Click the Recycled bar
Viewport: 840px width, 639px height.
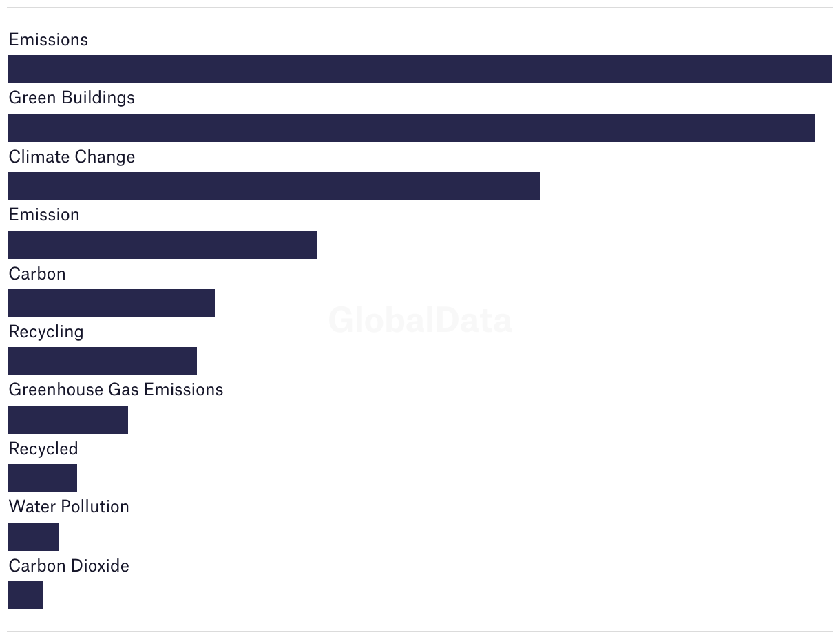(43, 478)
